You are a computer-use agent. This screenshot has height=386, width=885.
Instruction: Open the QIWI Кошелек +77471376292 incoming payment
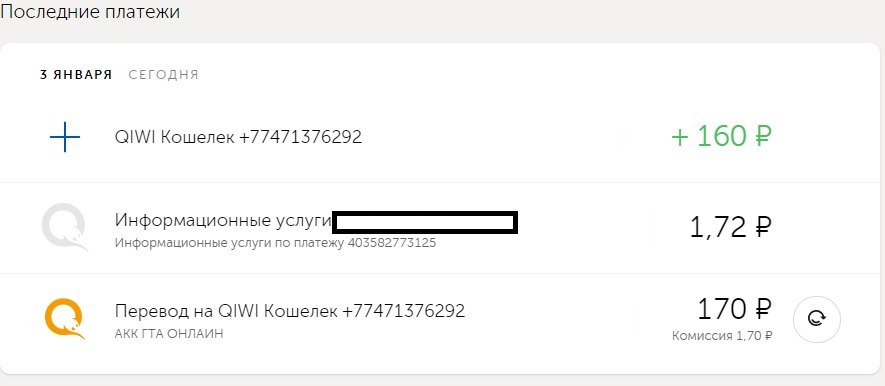438,137
